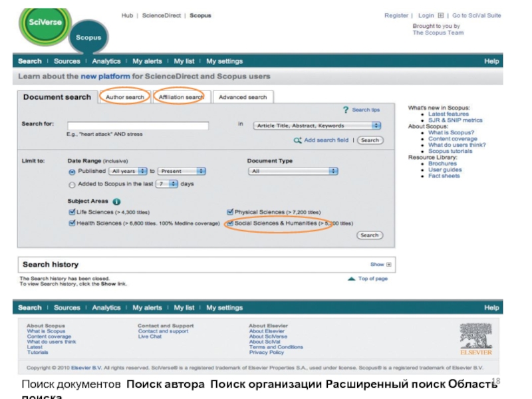This screenshot has height=399, width=532.
Task: Open the new platform link in the banner
Action: (x=105, y=76)
